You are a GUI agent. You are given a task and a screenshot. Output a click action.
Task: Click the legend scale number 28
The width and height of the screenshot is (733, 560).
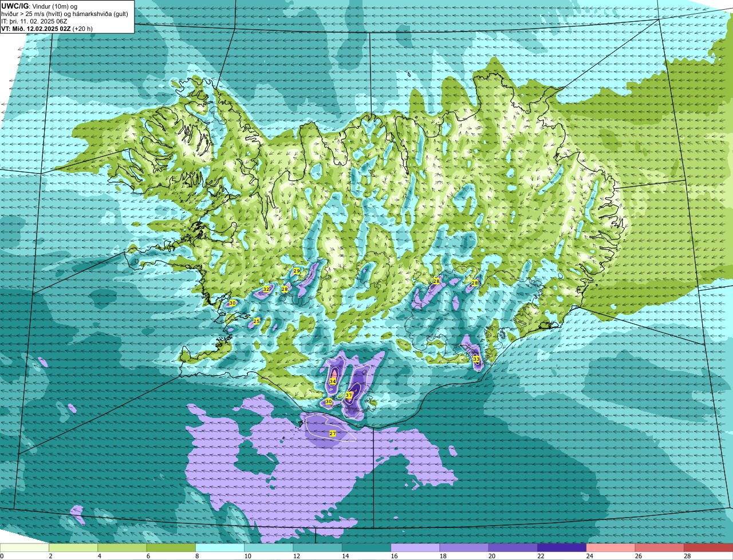687,556
